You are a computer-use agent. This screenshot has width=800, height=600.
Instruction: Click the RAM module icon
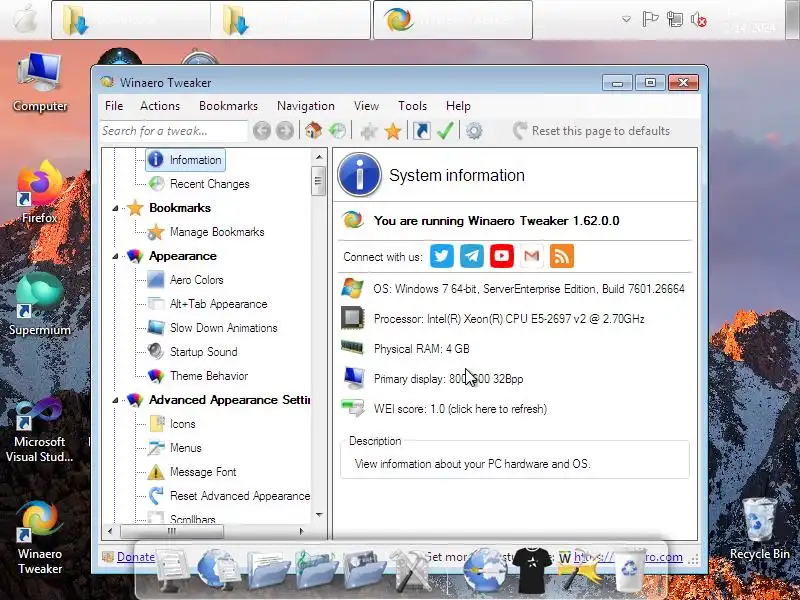[x=352, y=348]
